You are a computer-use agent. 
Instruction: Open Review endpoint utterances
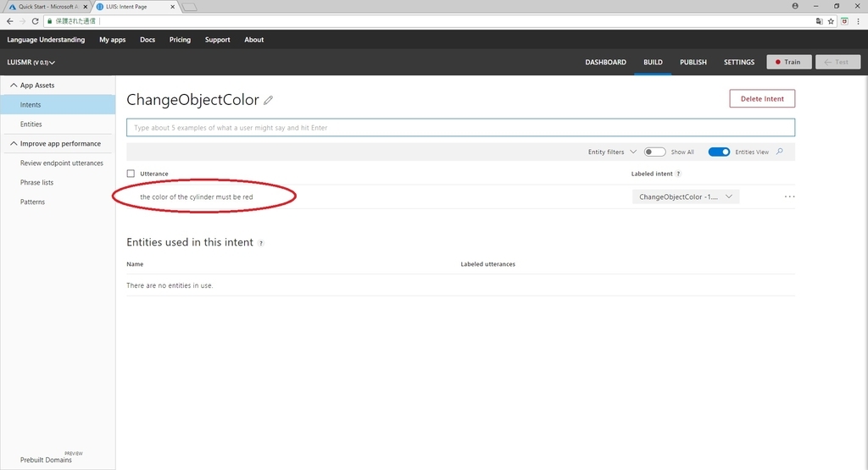(x=61, y=163)
